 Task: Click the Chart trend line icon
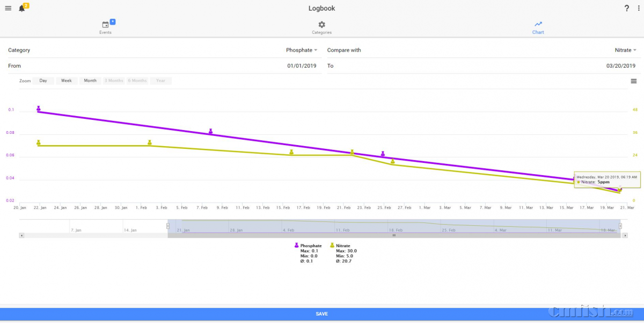[538, 24]
